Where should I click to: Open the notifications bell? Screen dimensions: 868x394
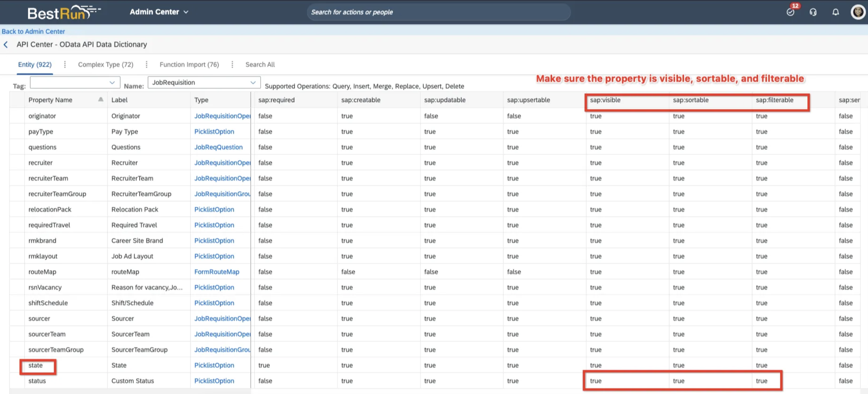[x=835, y=12]
